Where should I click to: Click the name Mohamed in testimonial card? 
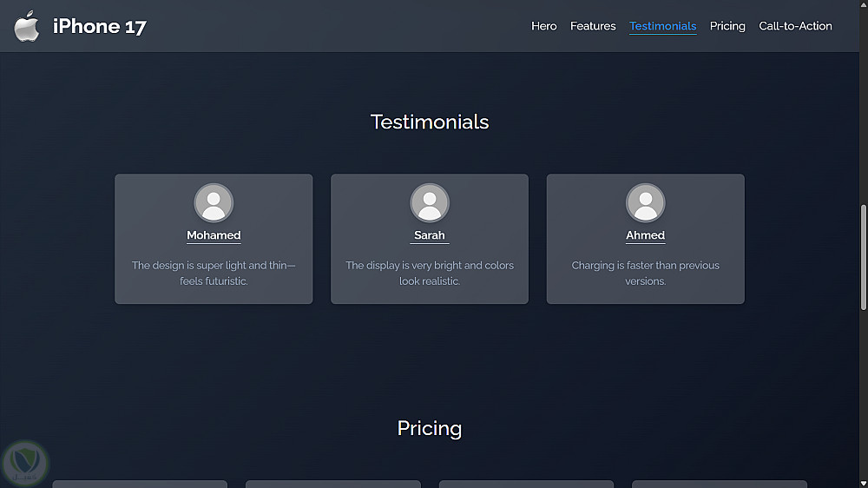(x=214, y=235)
